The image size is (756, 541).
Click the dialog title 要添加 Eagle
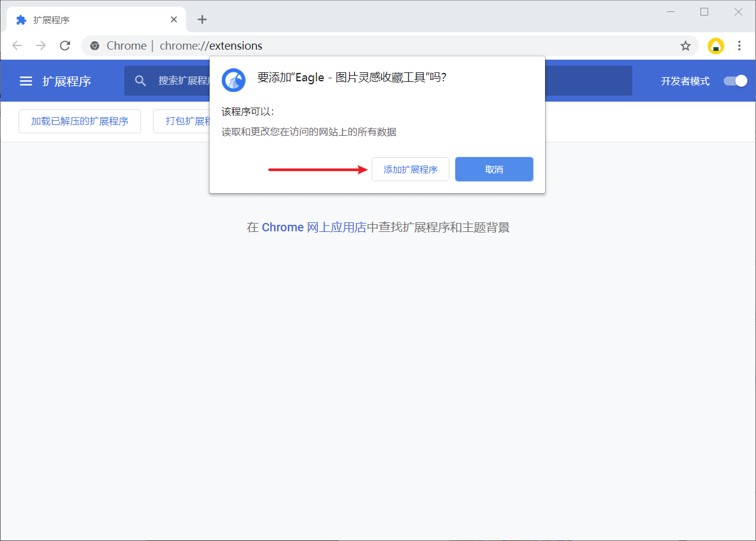pyautogui.click(x=352, y=78)
